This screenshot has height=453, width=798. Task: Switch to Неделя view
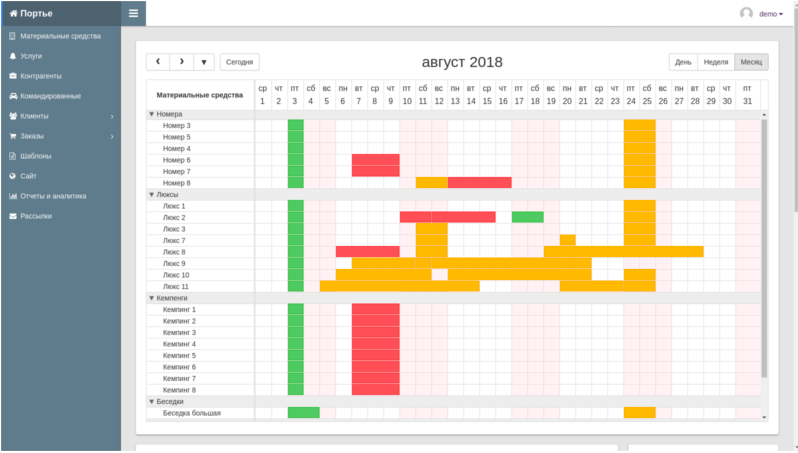point(716,62)
